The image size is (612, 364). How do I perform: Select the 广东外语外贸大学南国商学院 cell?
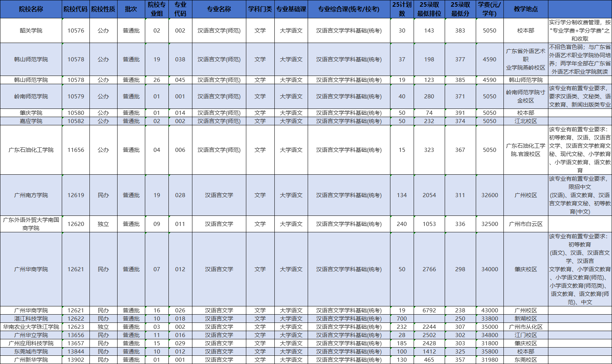pyautogui.click(x=31, y=224)
